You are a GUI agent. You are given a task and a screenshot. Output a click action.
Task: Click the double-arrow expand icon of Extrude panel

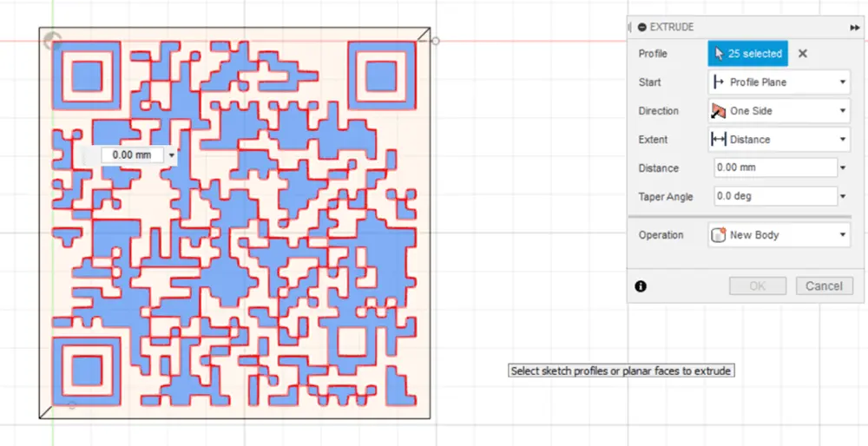(x=855, y=28)
